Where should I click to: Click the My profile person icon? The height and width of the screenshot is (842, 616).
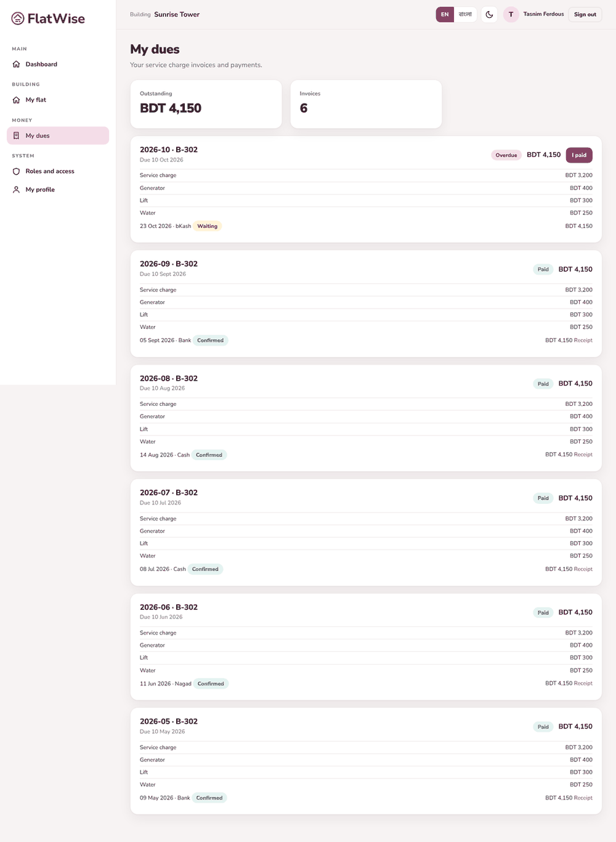click(x=16, y=190)
